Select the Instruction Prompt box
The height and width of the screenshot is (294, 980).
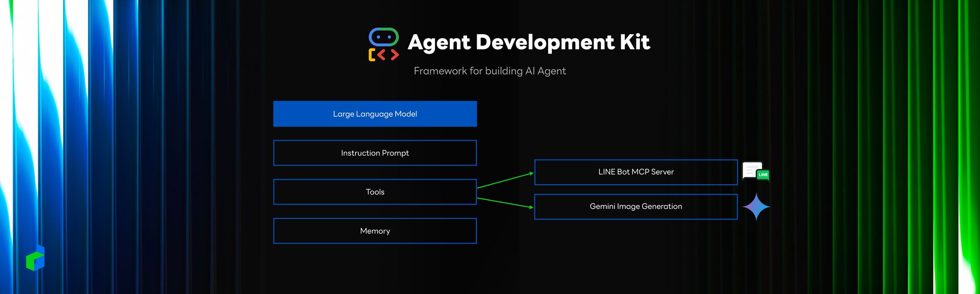click(x=375, y=153)
